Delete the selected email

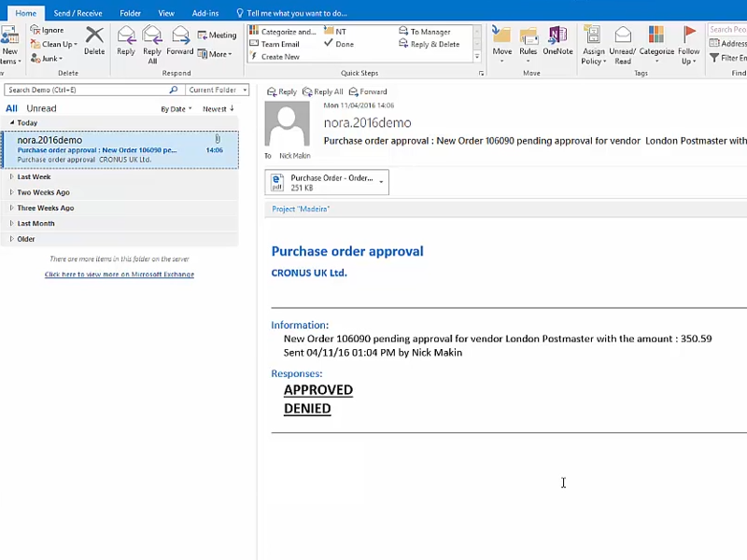[x=94, y=40]
